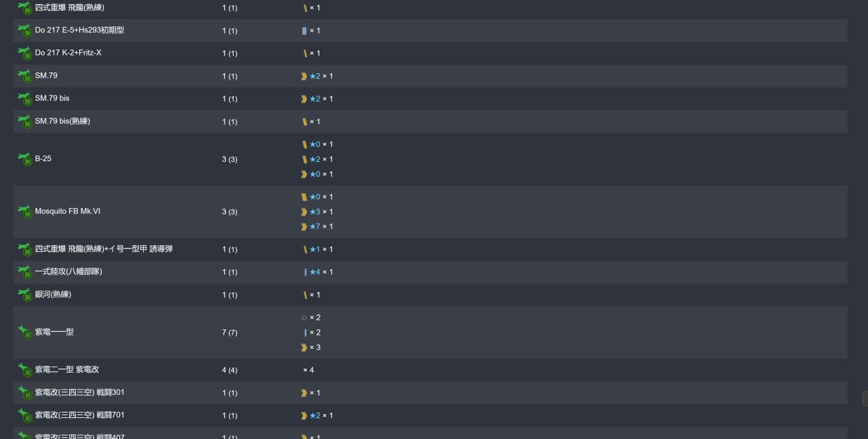The width and height of the screenshot is (868, 439).
Task: Click the count 7 (7) for 紫電一一型
Action: [x=229, y=333]
